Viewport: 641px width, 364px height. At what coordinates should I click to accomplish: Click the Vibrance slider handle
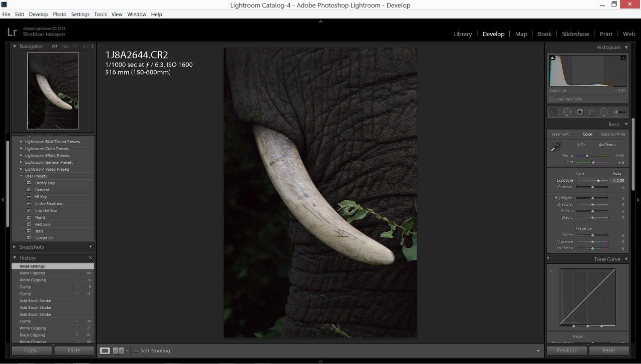(592, 242)
